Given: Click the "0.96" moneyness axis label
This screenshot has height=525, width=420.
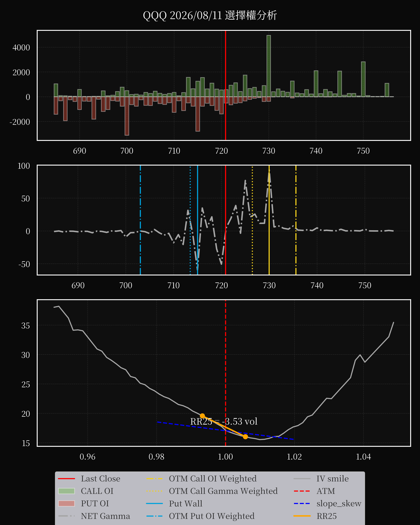Looking at the screenshot, I should click(87, 457).
